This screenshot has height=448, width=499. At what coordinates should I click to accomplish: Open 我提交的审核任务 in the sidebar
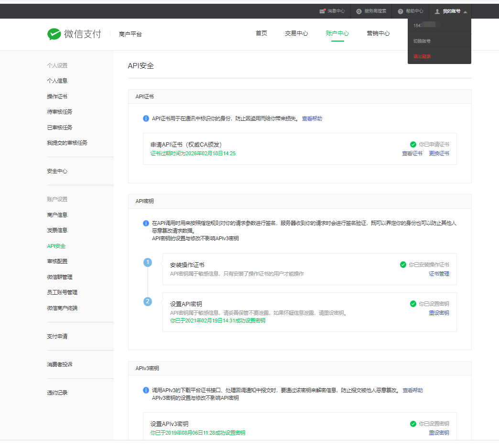pyautogui.click(x=67, y=143)
